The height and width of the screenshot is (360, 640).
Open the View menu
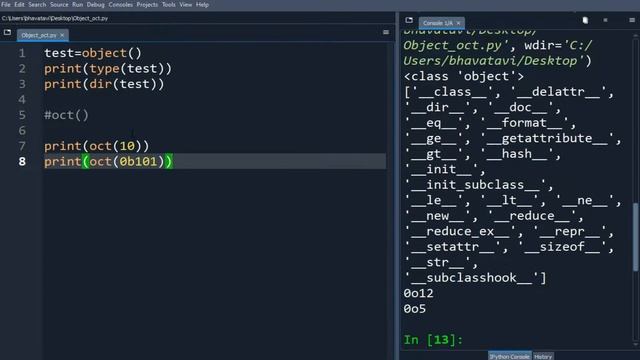tap(186, 5)
